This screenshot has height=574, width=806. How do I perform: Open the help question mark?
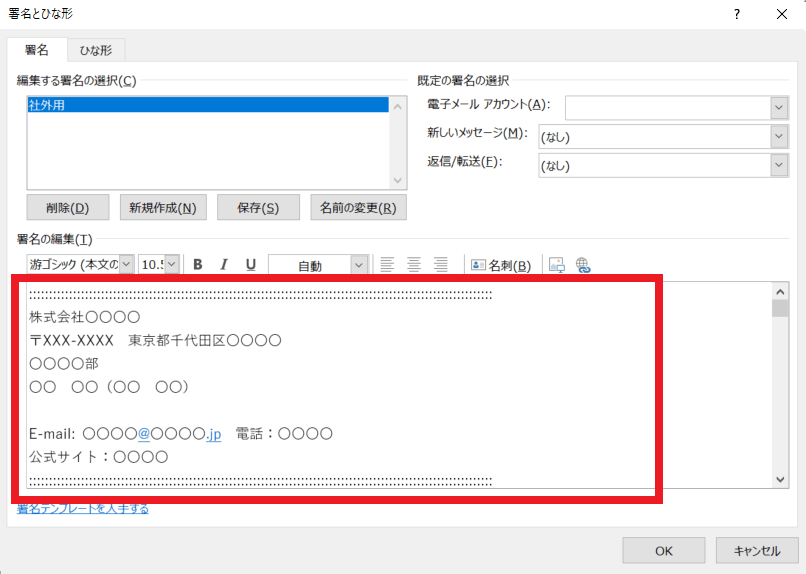pos(737,14)
